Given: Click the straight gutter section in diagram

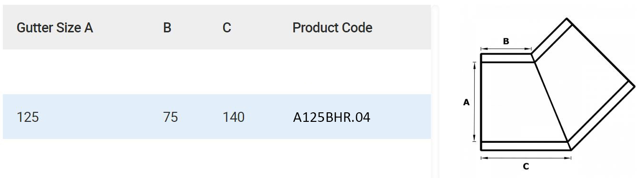Looking at the screenshot, I should click(x=509, y=102).
